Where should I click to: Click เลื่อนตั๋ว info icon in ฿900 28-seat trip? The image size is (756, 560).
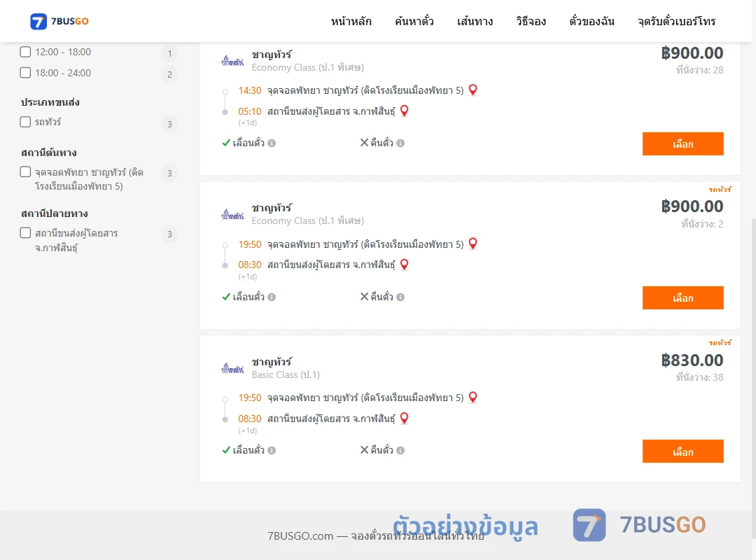click(x=272, y=143)
